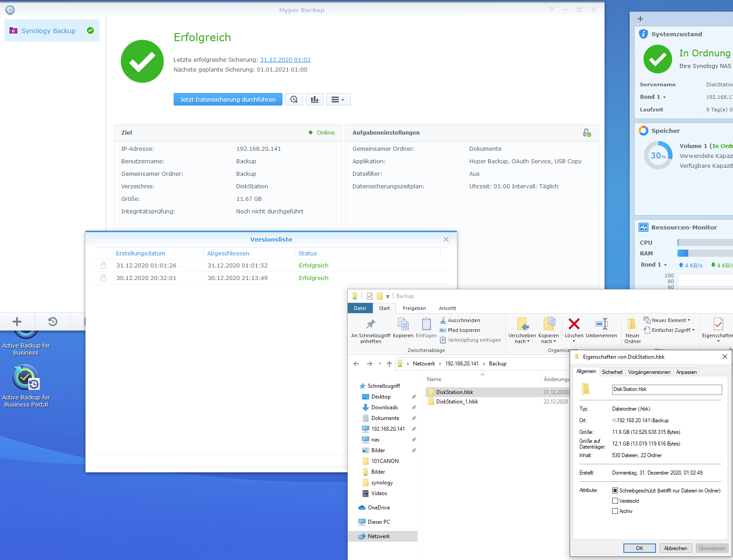Switch to Anpassen tab in properties
733x560 pixels.
(686, 372)
